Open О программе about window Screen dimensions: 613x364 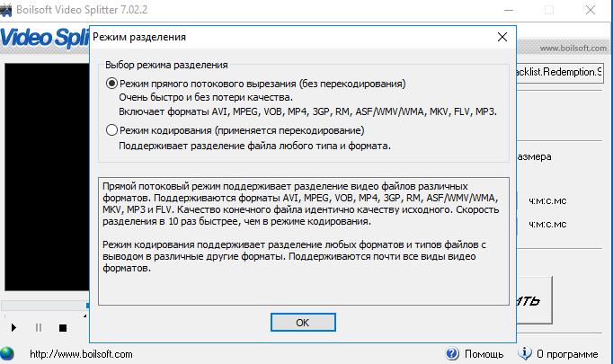click(566, 354)
